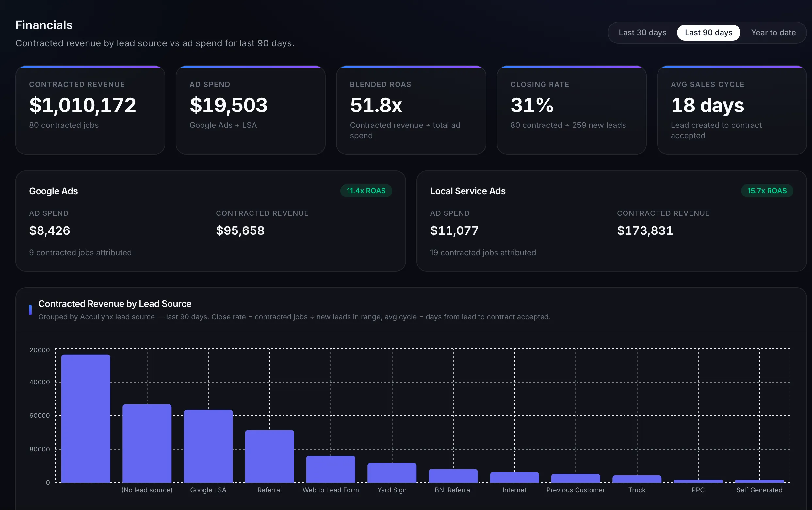Image resolution: width=812 pixels, height=510 pixels.
Task: Select the Last 90 days range
Action: point(708,33)
